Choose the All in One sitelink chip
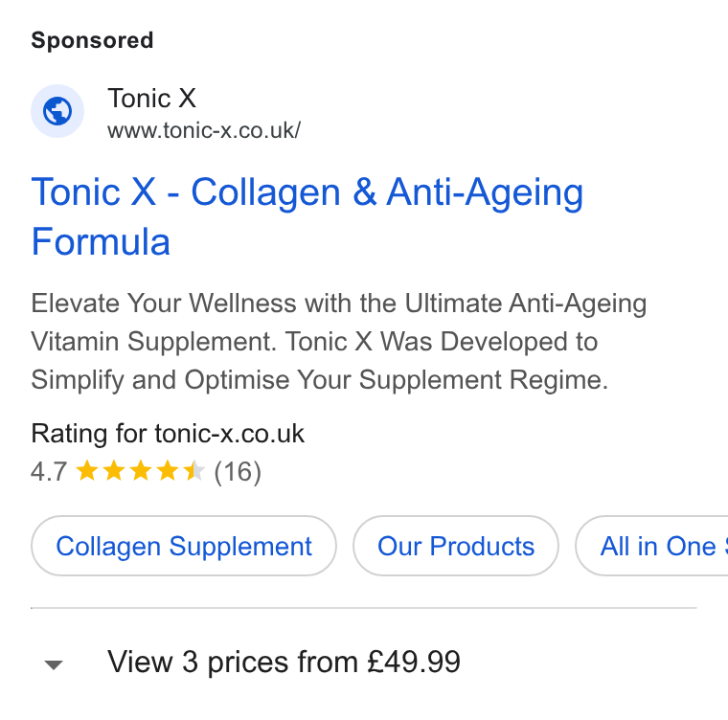Viewport: 728px width, 720px height. [x=652, y=546]
